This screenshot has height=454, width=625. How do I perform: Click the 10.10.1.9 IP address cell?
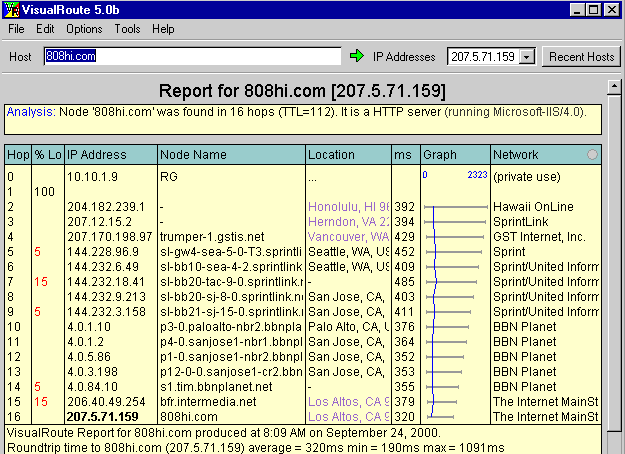click(92, 177)
